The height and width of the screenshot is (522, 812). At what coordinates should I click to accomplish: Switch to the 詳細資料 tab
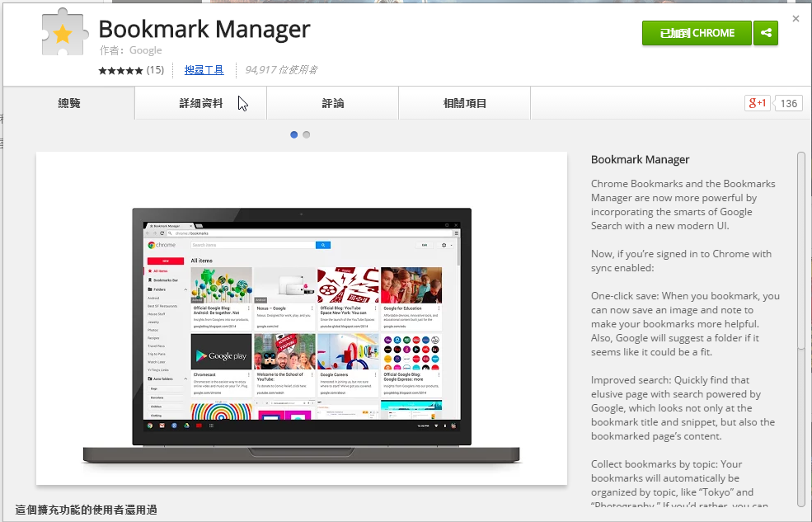(201, 103)
